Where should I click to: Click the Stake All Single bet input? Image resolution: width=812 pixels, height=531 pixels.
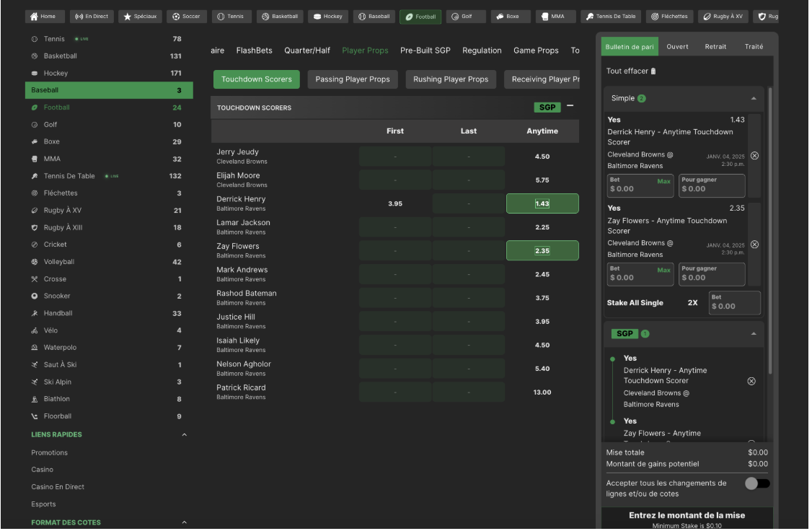click(x=734, y=303)
